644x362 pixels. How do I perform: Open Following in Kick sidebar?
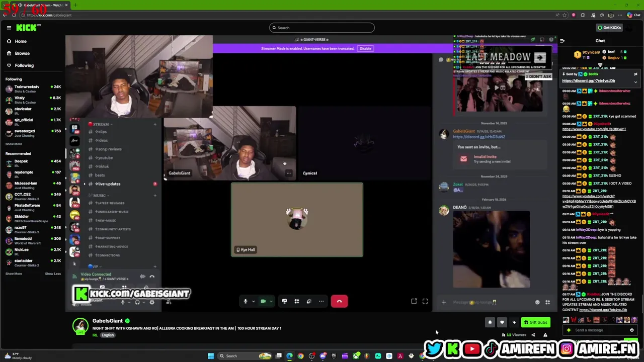pos(24,65)
